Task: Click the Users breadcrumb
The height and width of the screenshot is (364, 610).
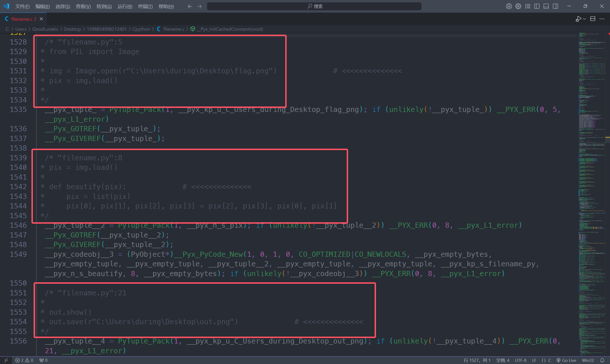Action: pos(21,29)
